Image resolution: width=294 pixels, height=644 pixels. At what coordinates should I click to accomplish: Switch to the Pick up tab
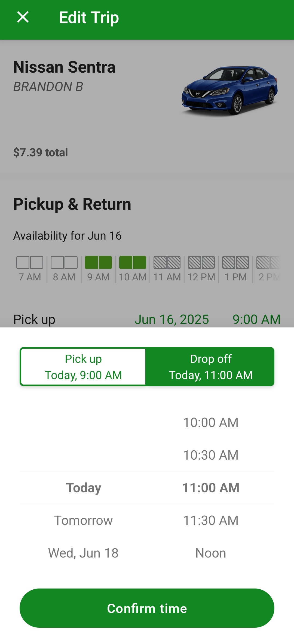(x=83, y=367)
